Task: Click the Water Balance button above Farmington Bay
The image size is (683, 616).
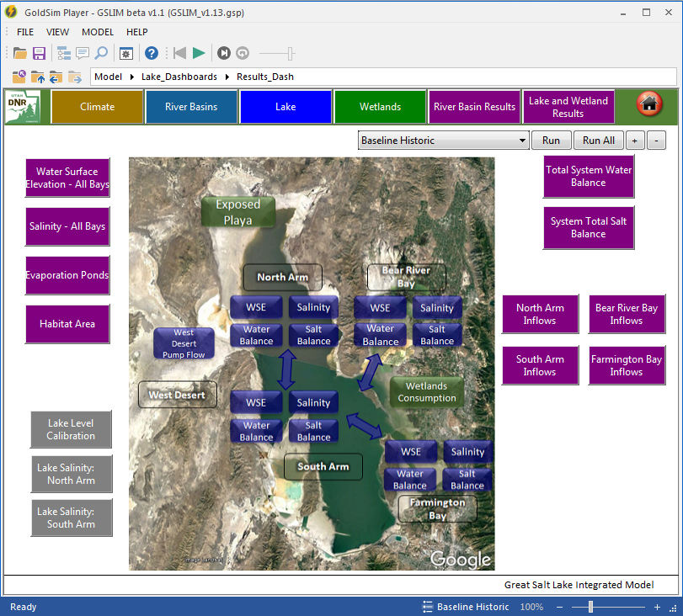Action: coord(410,480)
